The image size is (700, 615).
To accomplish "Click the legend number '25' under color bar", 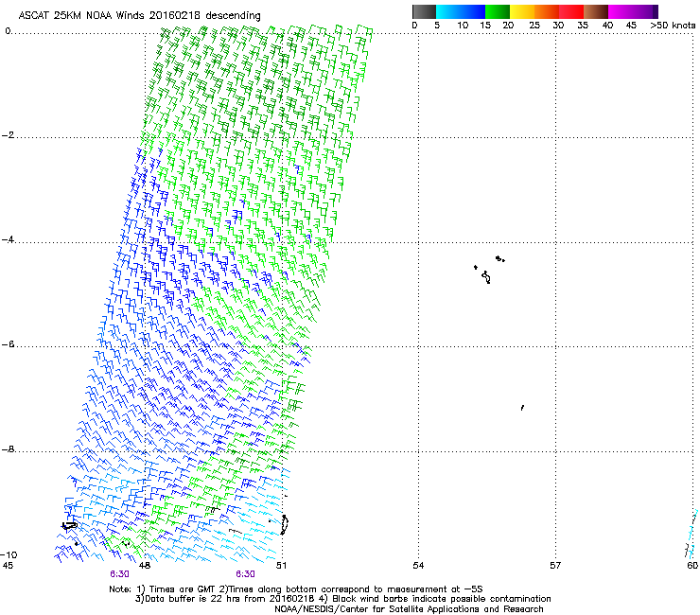I will click(534, 26).
